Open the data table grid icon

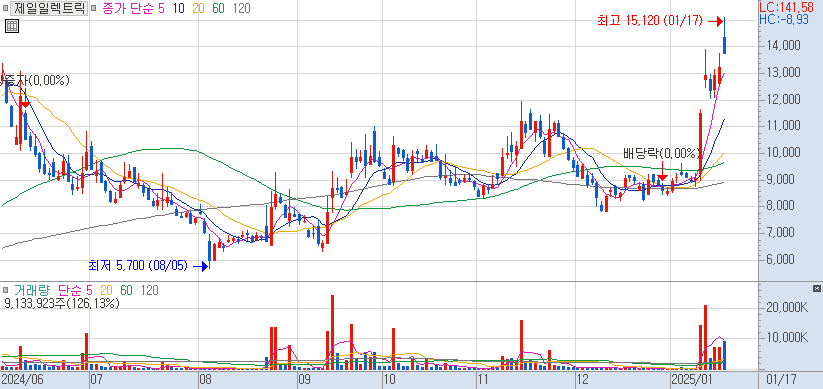pos(12,26)
